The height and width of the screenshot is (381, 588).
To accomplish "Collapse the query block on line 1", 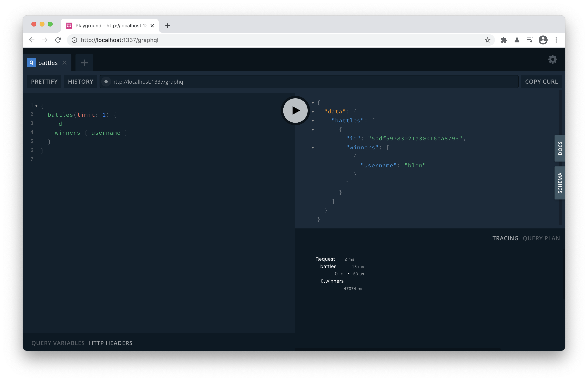I will click(x=37, y=106).
